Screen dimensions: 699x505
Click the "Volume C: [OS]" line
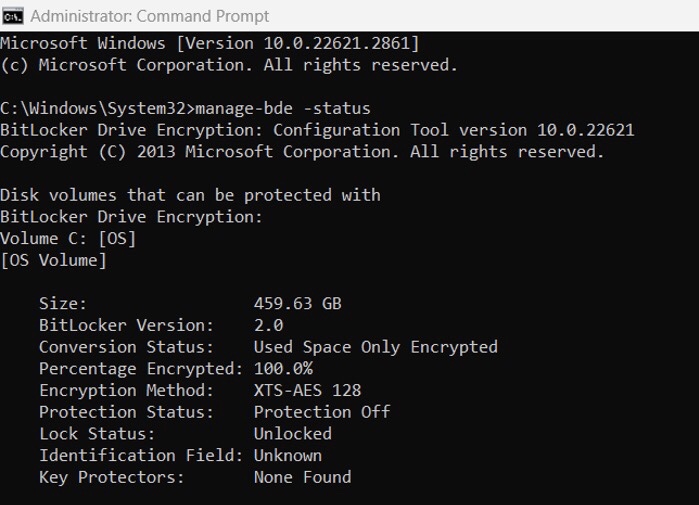click(68, 239)
